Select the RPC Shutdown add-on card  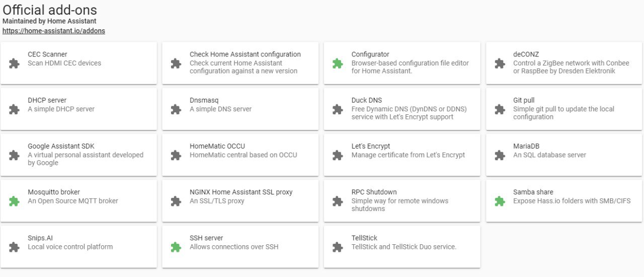click(402, 200)
